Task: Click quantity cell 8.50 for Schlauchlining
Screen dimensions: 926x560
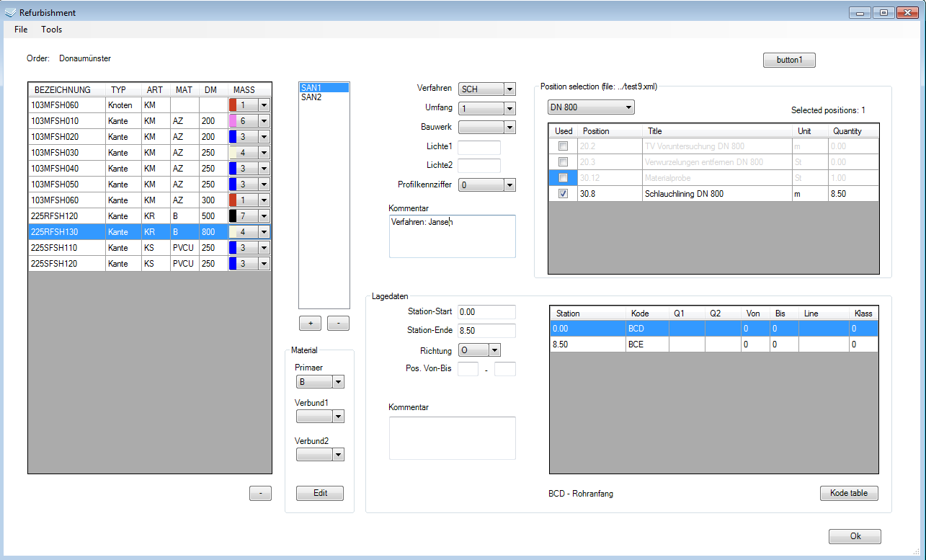Action: [854, 194]
